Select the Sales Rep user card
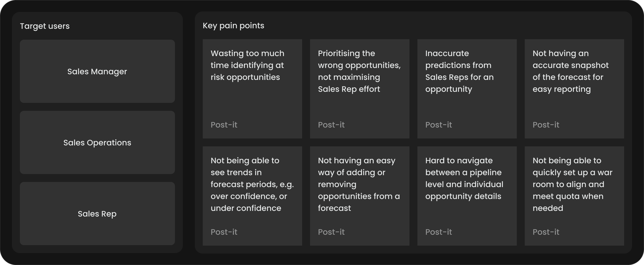This screenshot has height=265, width=644. pyautogui.click(x=97, y=214)
